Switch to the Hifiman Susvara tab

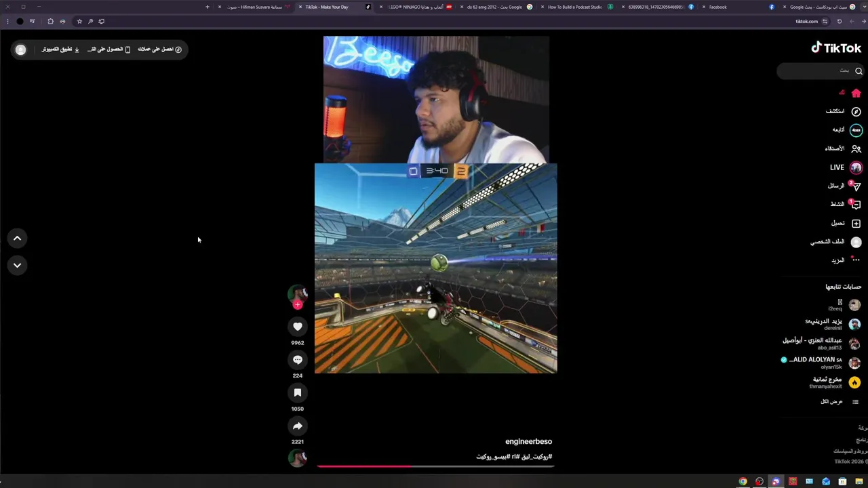(x=254, y=7)
